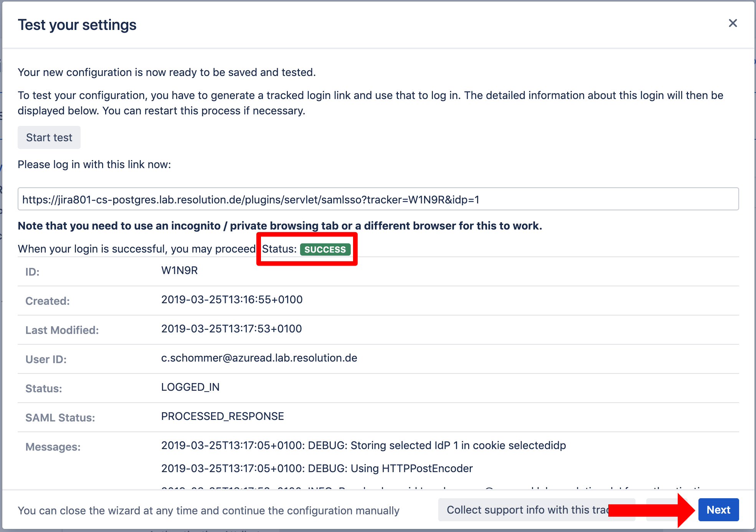Viewport: 756px width, 532px height.
Task: Click the SAML Status row label
Action: pyautogui.click(x=60, y=418)
